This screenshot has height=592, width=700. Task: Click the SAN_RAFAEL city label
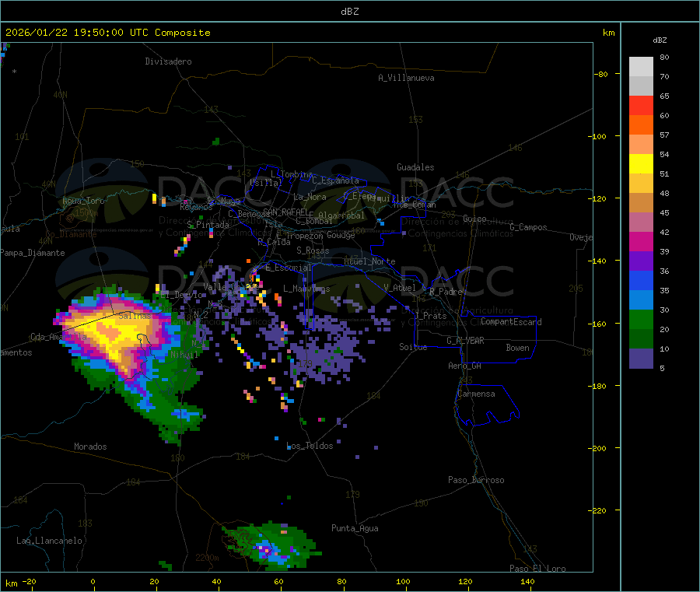tap(285, 212)
